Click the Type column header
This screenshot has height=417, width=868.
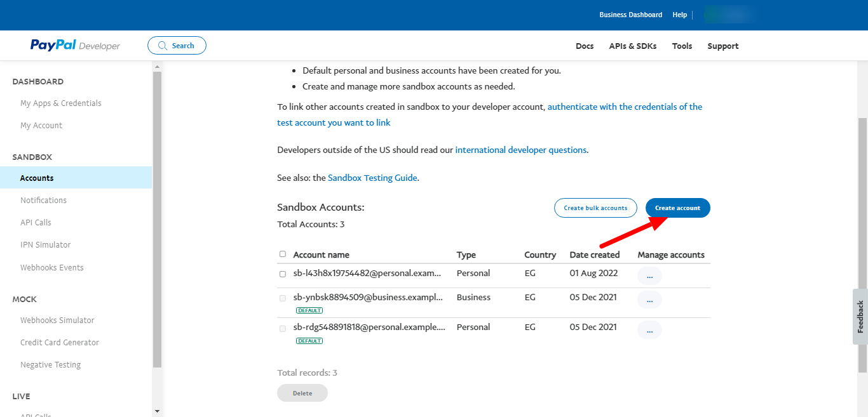(466, 255)
